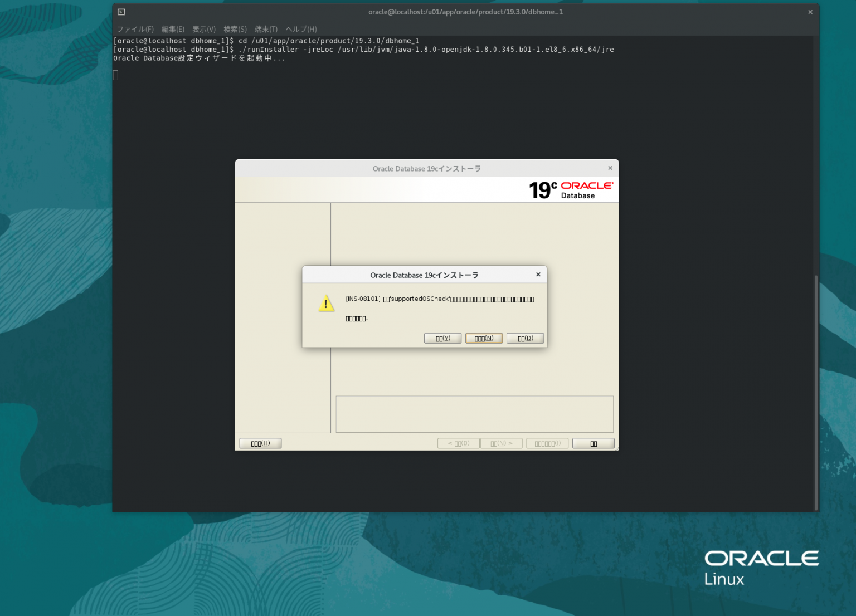Viewport: 856px width, 616px height.
Task: Click the highlighted いいえ(N) button
Action: 483,338
